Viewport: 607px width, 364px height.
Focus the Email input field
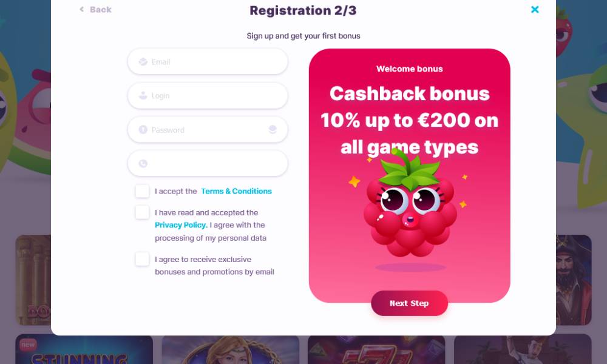click(208, 61)
